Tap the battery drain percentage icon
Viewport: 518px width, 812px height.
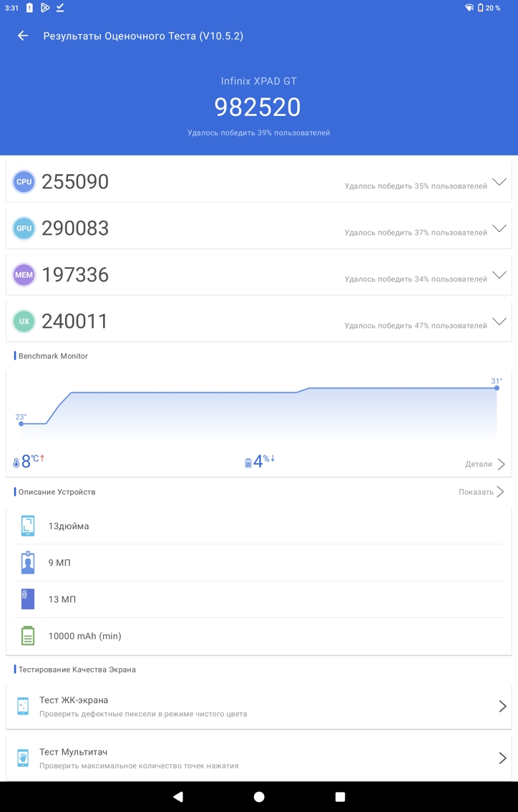(248, 463)
